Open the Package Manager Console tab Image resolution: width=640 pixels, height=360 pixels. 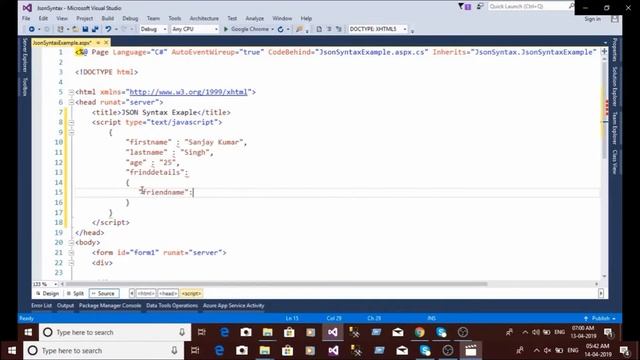[x=110, y=306]
